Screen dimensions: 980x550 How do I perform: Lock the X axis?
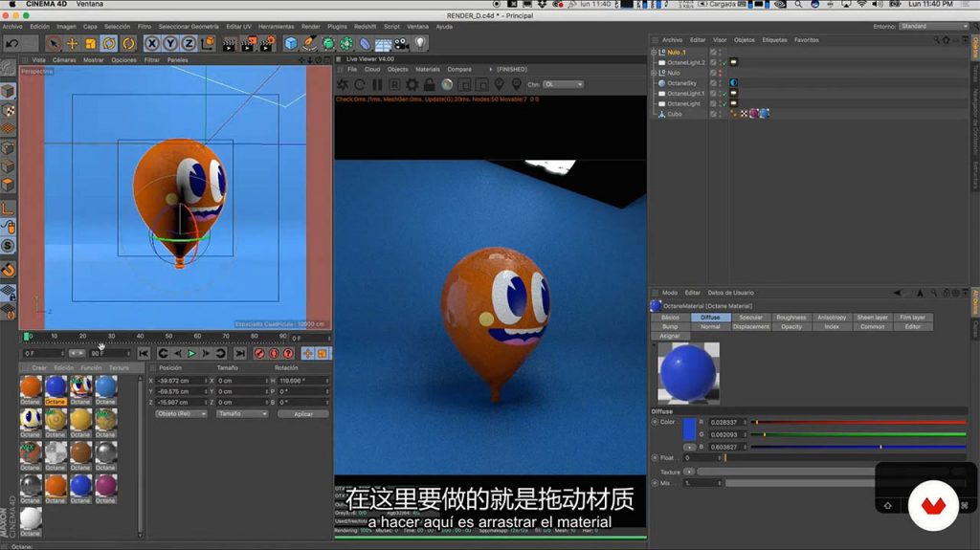tap(151, 43)
